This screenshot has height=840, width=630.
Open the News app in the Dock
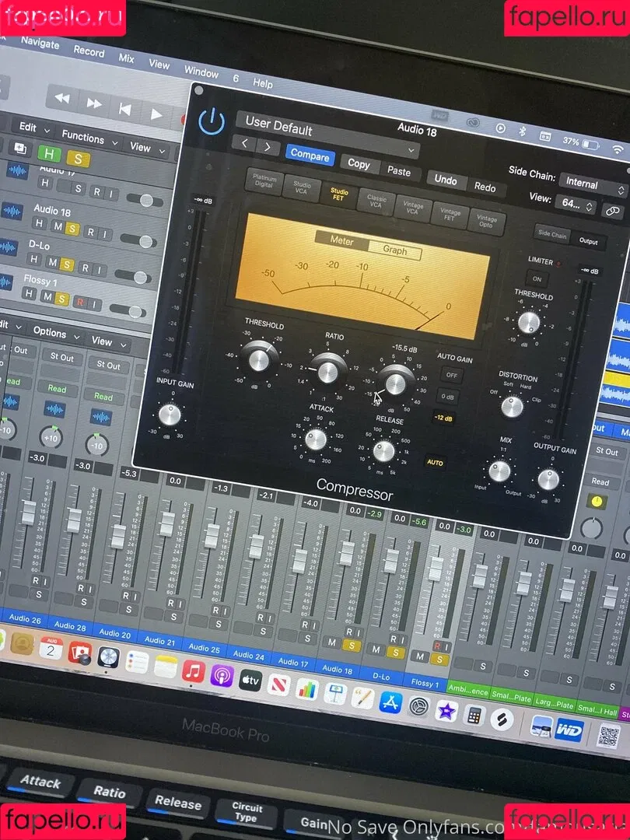[x=278, y=685]
